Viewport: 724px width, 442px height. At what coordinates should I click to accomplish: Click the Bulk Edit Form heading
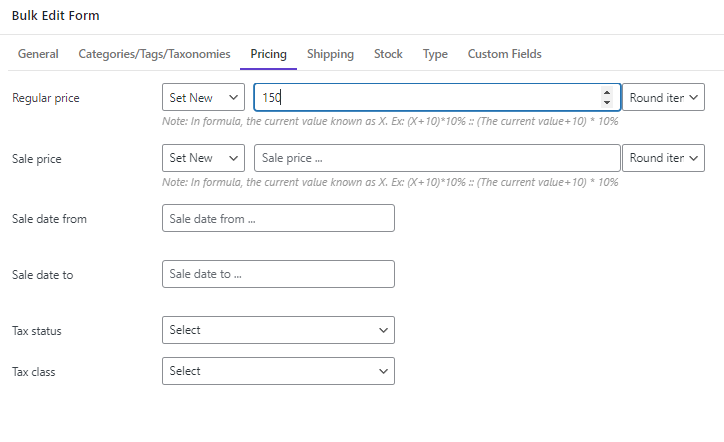click(55, 16)
